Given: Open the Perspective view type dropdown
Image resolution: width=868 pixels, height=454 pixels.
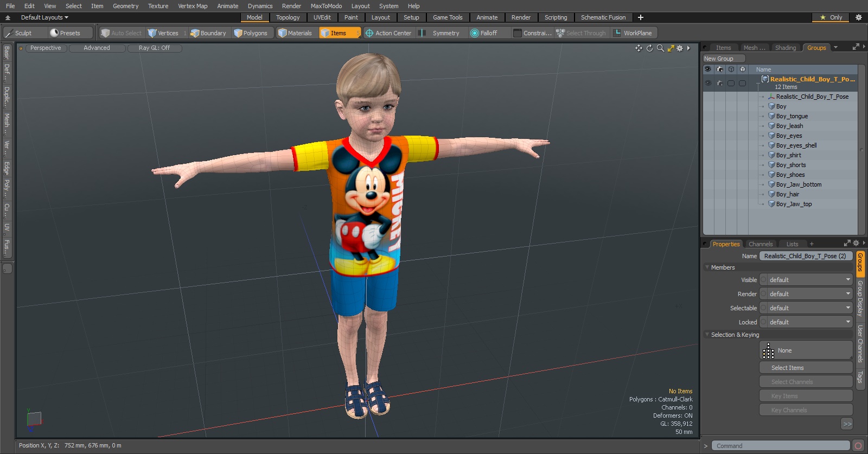Looking at the screenshot, I should click(x=46, y=48).
